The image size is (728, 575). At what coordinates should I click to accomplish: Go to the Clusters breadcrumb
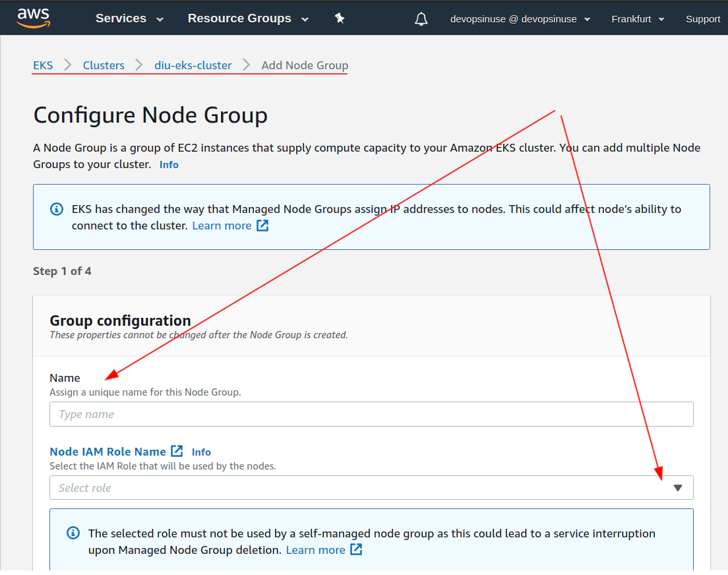[104, 65]
